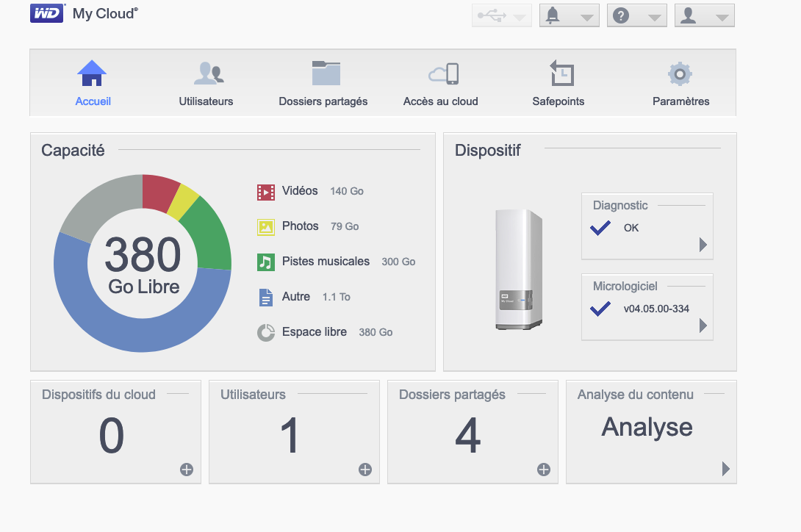
Task: Expand Diagnostic details arrow
Action: click(x=703, y=245)
